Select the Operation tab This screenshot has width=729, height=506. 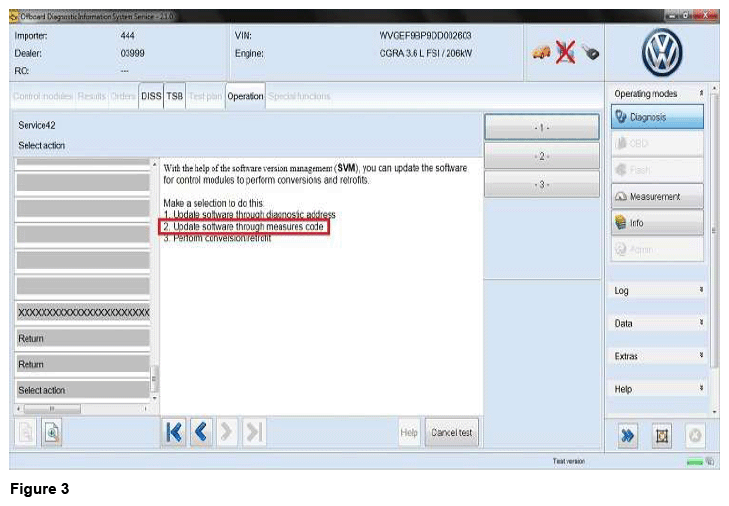click(245, 96)
